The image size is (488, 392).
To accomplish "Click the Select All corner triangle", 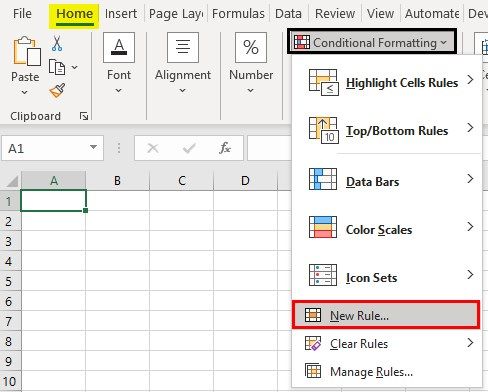I will point(12,181).
